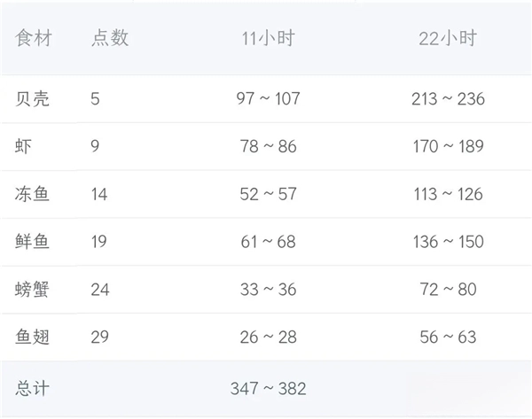The height and width of the screenshot is (419, 532).
Task: Click the 鱼翅 row label
Action: click(33, 338)
